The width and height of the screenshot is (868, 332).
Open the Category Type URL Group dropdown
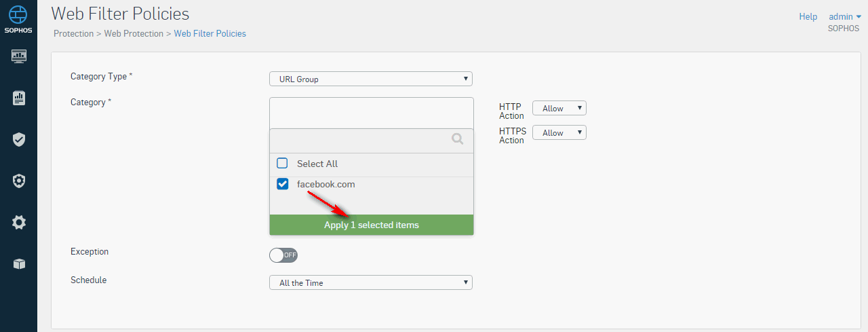click(371, 79)
